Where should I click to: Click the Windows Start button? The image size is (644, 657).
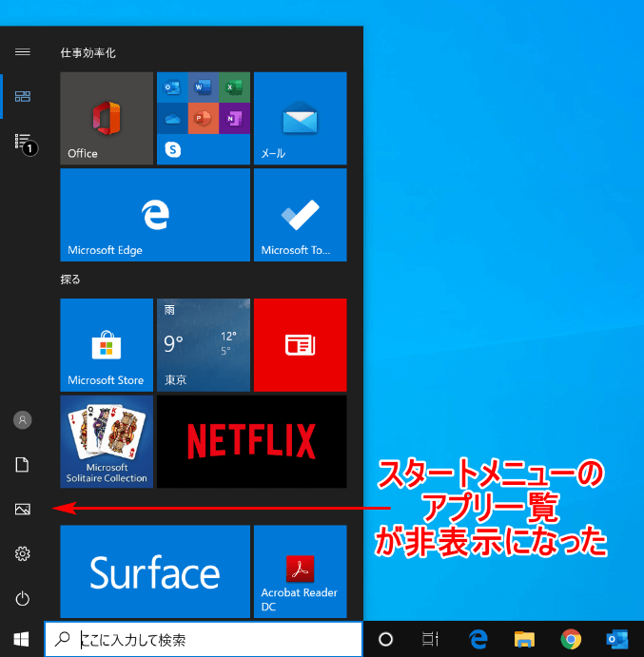coord(21,639)
